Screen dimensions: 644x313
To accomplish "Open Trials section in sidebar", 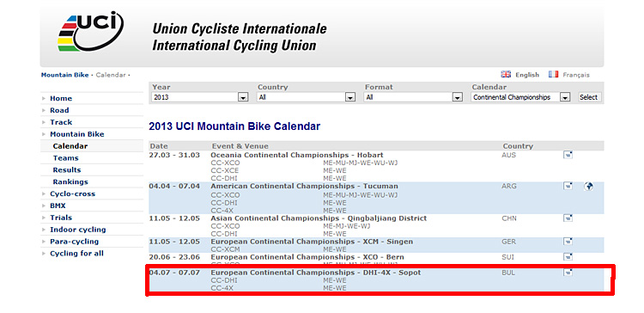I will (x=61, y=218).
